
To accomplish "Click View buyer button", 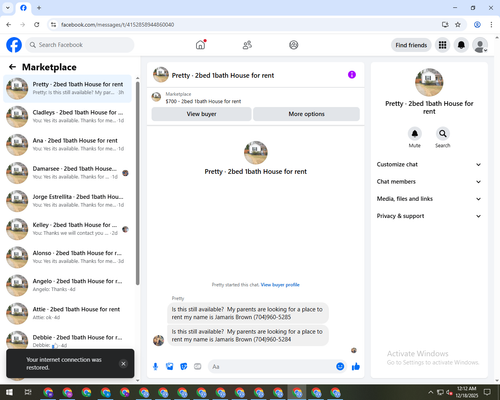I will pos(201,114).
